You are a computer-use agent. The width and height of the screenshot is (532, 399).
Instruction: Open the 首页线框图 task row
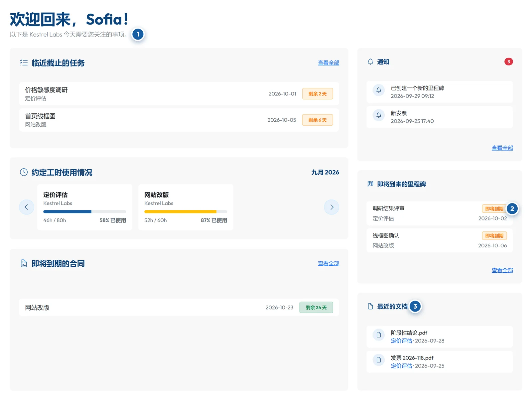(x=179, y=120)
